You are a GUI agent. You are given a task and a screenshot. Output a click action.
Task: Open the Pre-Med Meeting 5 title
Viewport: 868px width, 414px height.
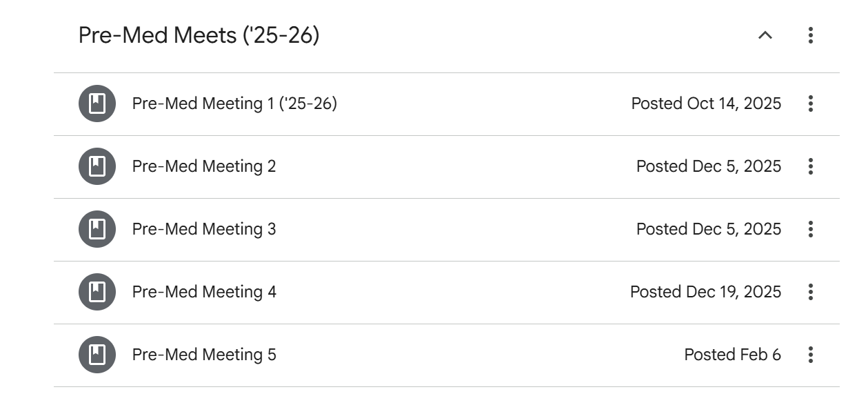(204, 355)
